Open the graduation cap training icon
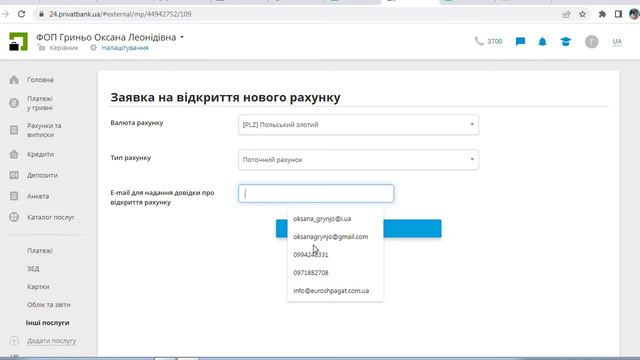 click(565, 42)
